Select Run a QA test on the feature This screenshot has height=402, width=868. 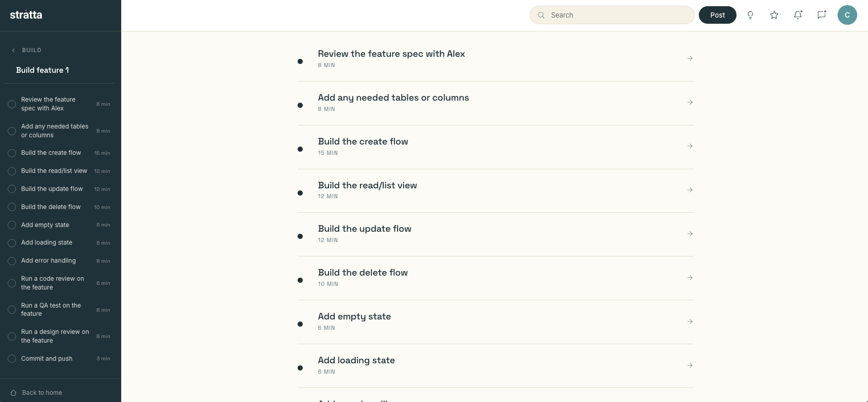click(x=51, y=310)
